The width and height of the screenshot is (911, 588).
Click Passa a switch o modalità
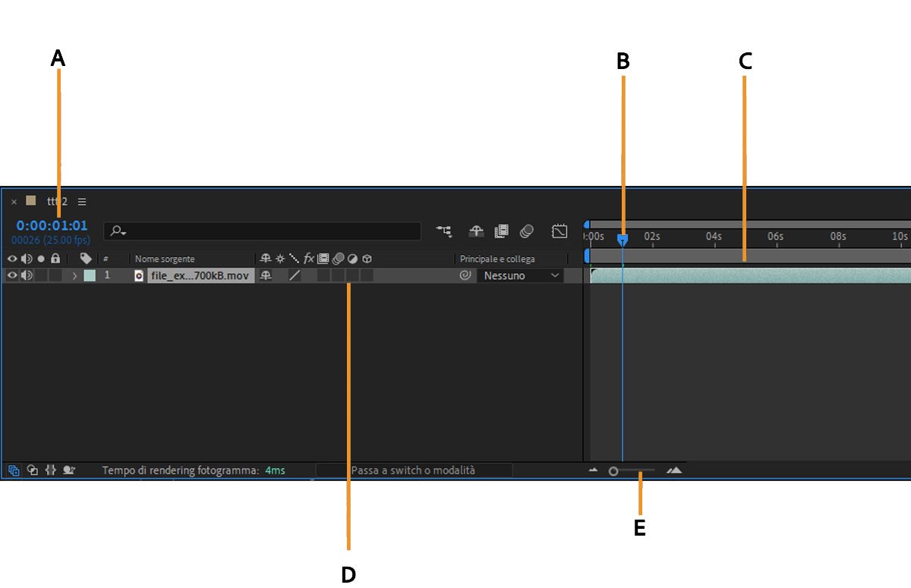pos(414,470)
